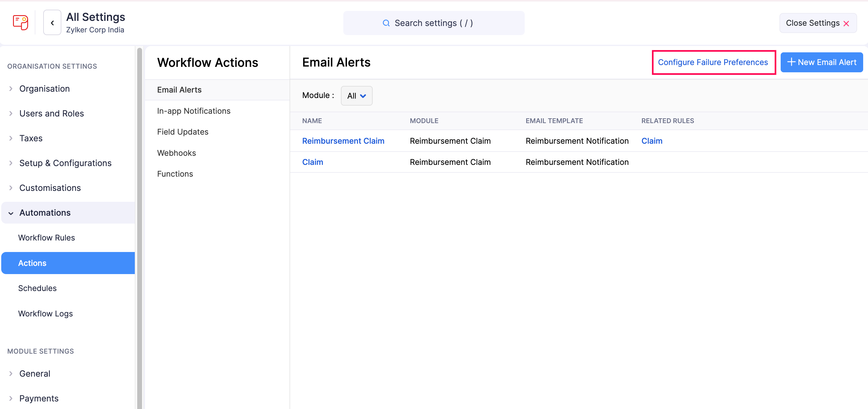
Task: Open the Reimbursement Claim email alert
Action: 343,141
